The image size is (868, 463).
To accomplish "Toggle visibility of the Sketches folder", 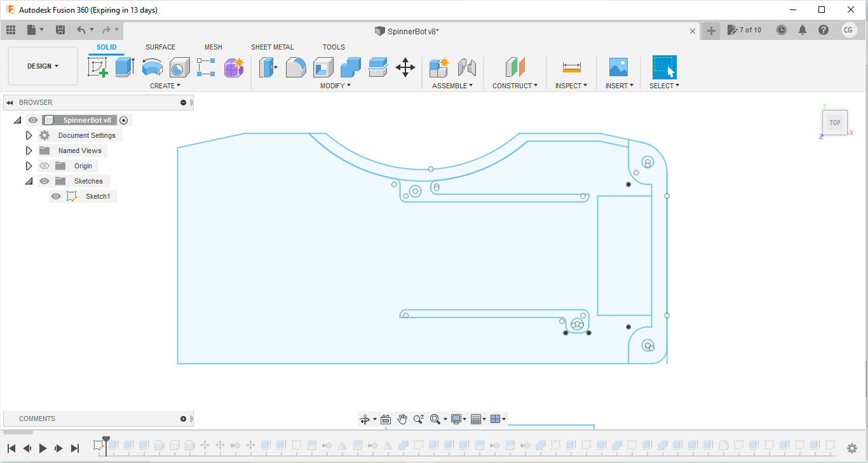I will point(44,181).
